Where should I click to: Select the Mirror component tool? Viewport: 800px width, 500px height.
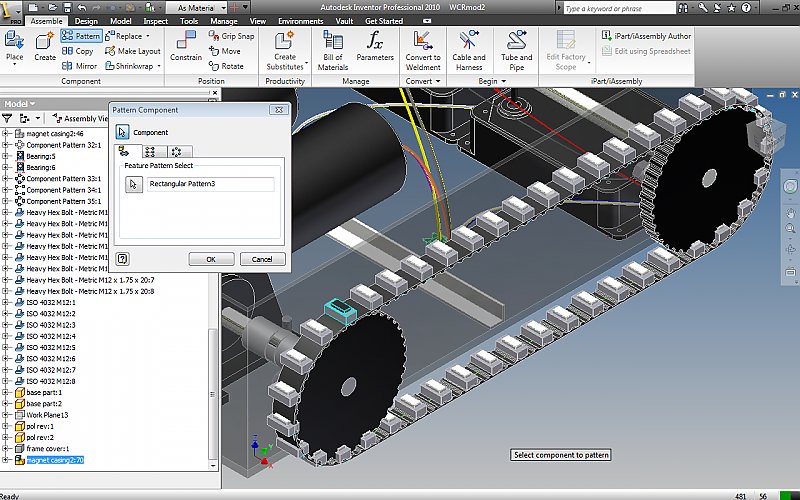(x=79, y=66)
